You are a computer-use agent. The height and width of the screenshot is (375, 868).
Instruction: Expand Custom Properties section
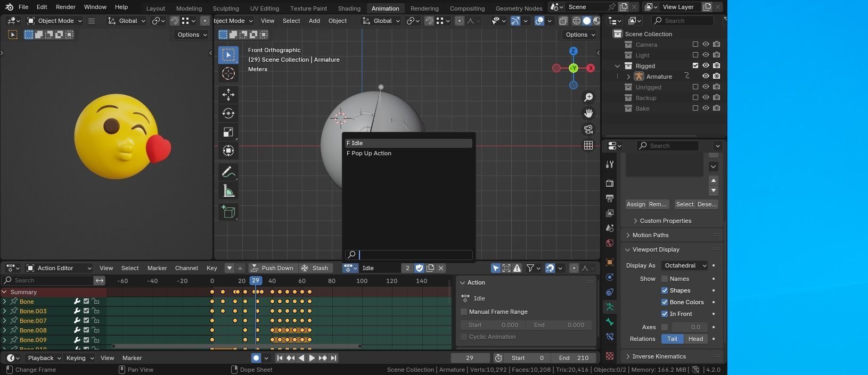(x=665, y=221)
